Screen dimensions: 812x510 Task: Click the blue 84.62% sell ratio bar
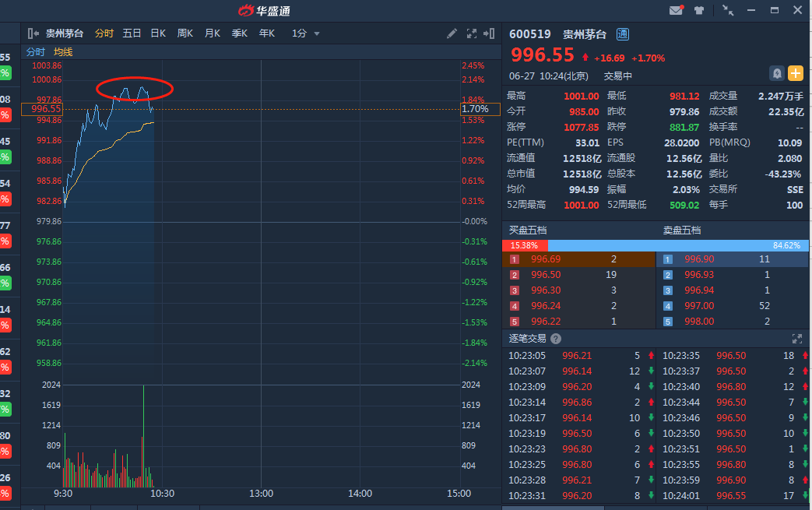click(678, 245)
